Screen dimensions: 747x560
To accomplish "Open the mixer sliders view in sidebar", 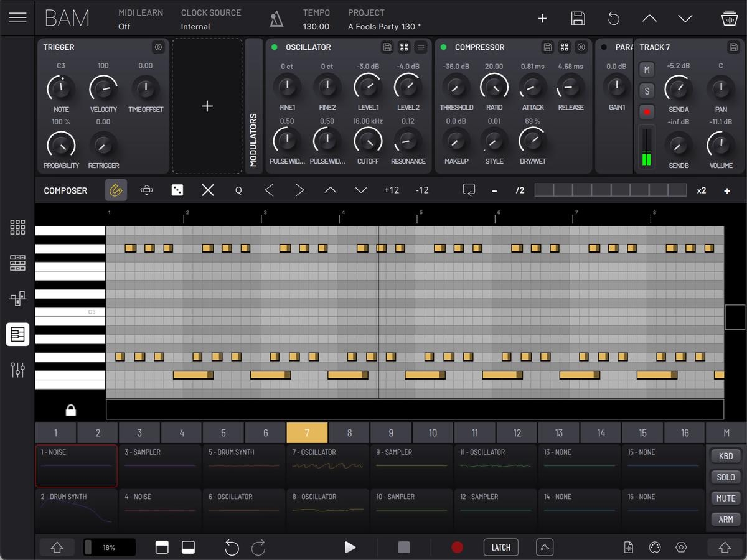I will (17, 370).
